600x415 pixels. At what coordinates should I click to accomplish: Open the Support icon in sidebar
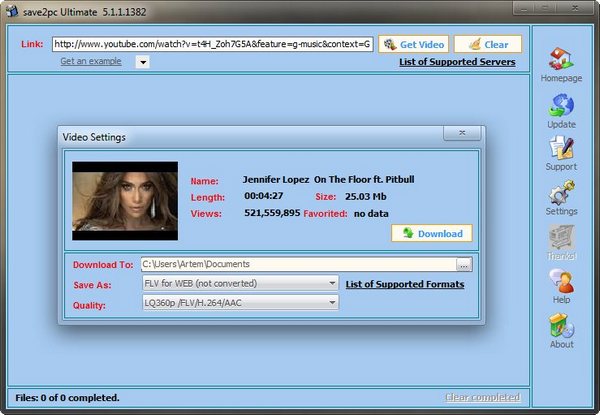561,149
